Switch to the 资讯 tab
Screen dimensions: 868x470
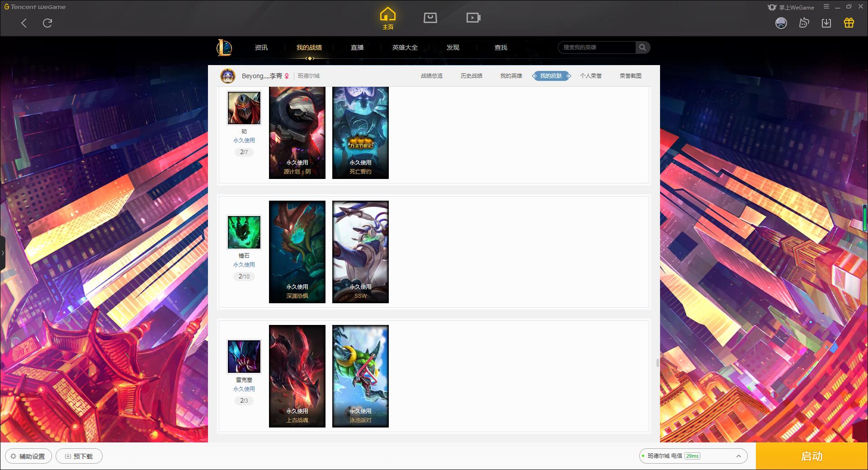[261, 47]
